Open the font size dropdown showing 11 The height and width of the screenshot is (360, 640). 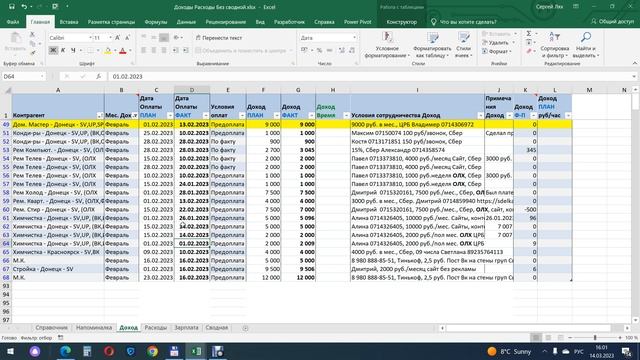[110, 38]
